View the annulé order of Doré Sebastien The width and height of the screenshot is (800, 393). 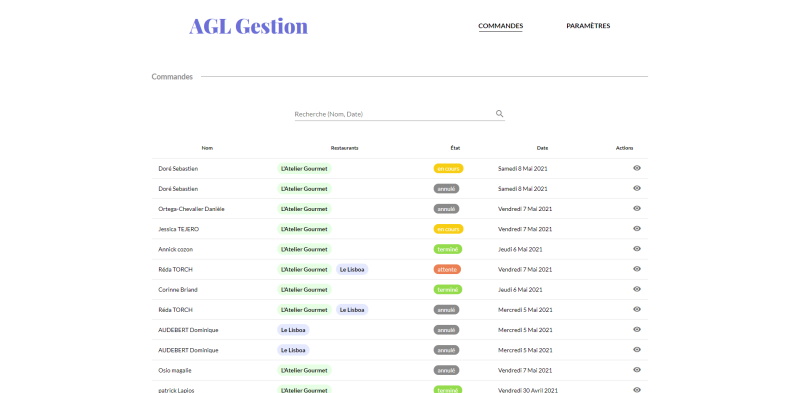click(637, 188)
